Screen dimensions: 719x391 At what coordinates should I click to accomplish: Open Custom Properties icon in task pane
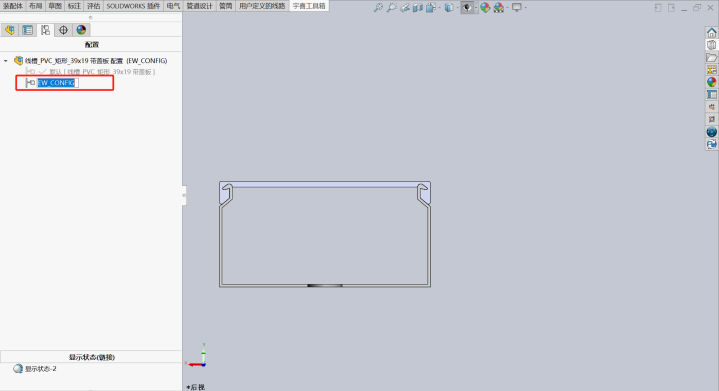[711, 94]
